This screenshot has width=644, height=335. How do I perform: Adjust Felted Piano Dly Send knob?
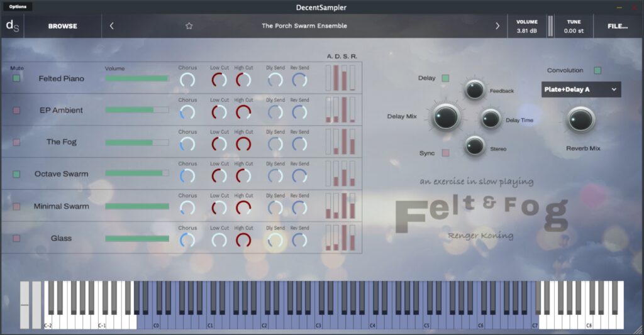(x=275, y=80)
